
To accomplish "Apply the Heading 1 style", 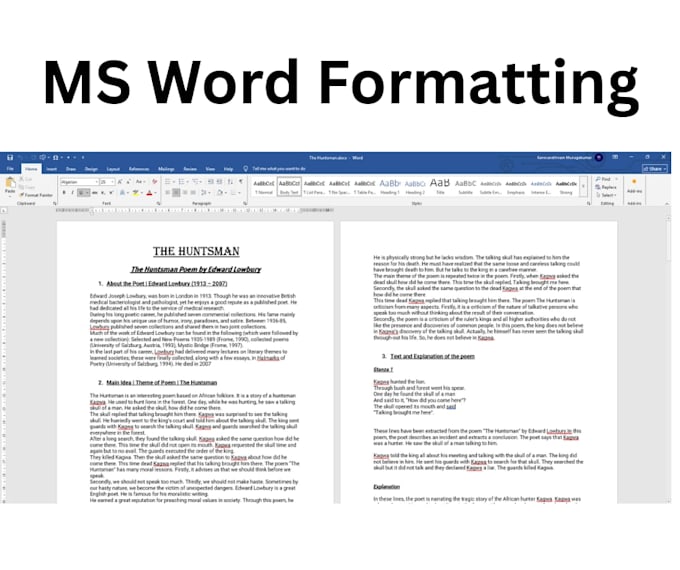I will (x=389, y=187).
